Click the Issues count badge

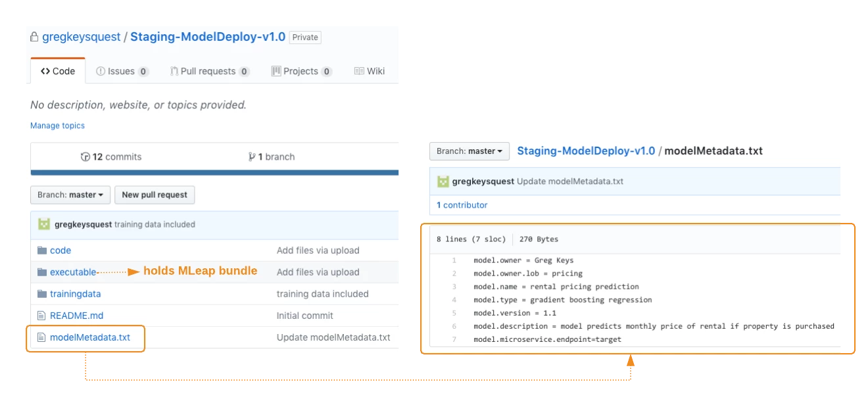pyautogui.click(x=143, y=72)
